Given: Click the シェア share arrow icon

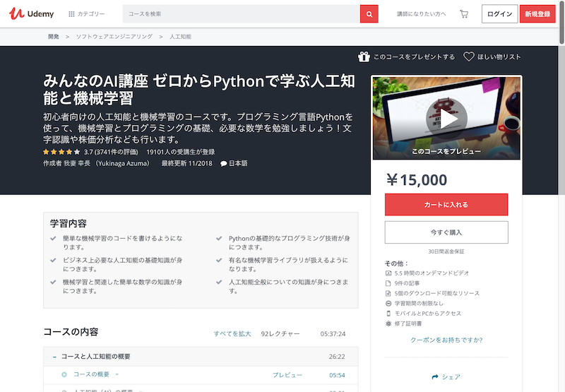Looking at the screenshot, I should [435, 377].
